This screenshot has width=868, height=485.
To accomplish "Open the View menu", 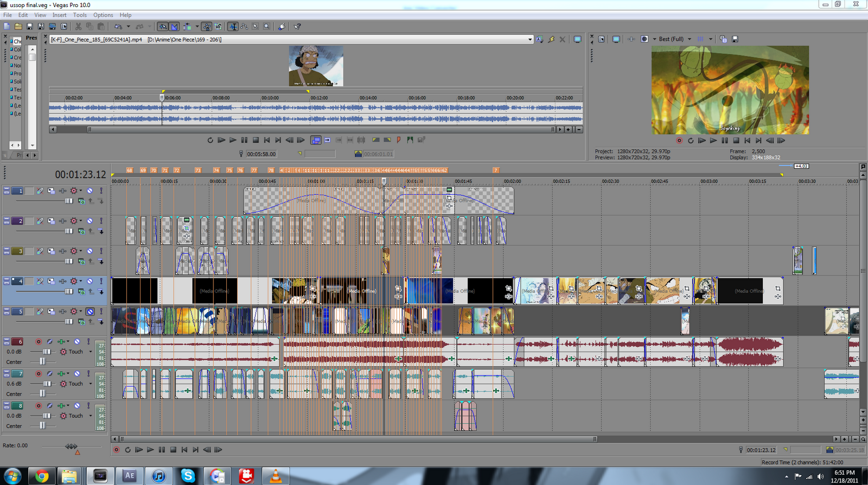I will pyautogui.click(x=40, y=15).
